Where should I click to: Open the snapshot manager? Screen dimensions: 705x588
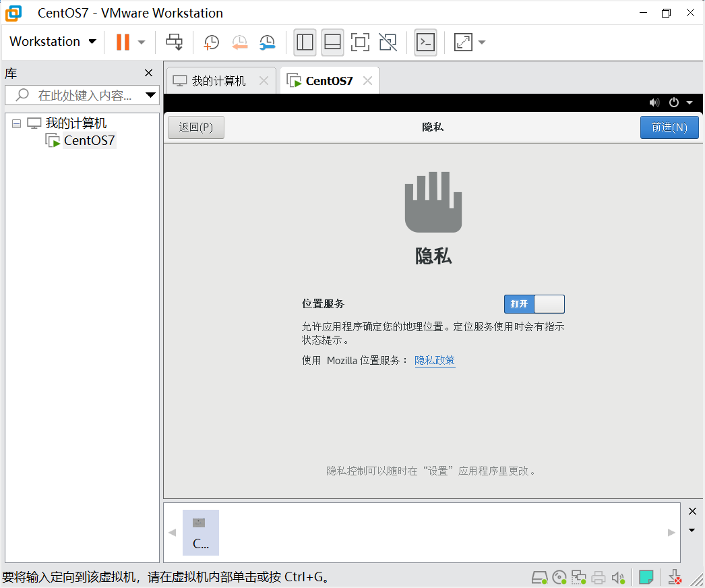[268, 42]
